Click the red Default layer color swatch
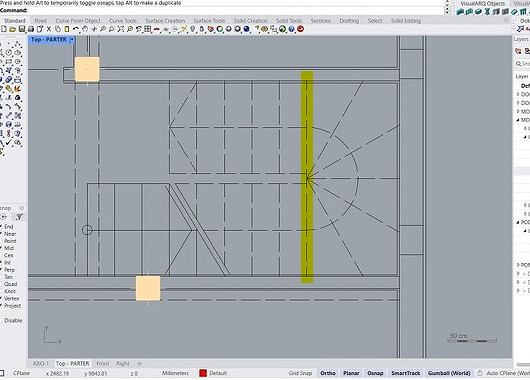 tap(203, 373)
